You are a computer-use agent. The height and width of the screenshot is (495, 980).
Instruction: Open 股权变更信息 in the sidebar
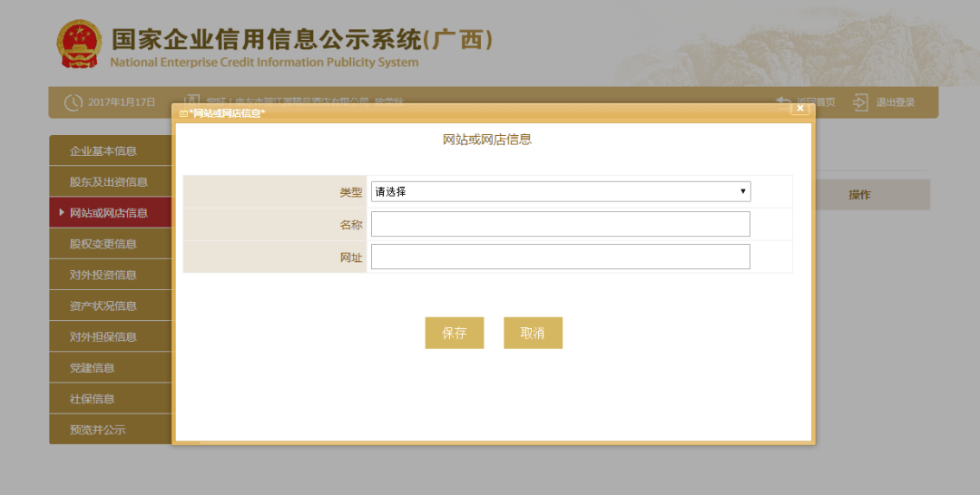110,244
